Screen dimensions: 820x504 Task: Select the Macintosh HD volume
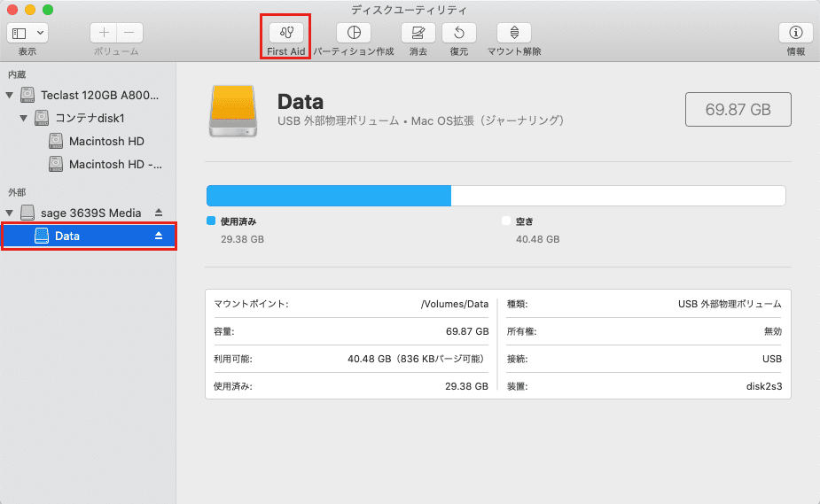(106, 141)
